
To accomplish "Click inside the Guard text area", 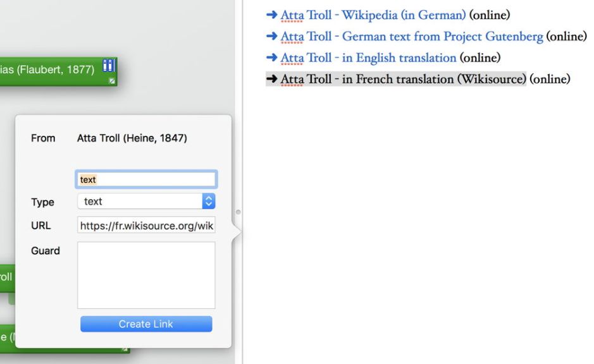I will 146,275.
